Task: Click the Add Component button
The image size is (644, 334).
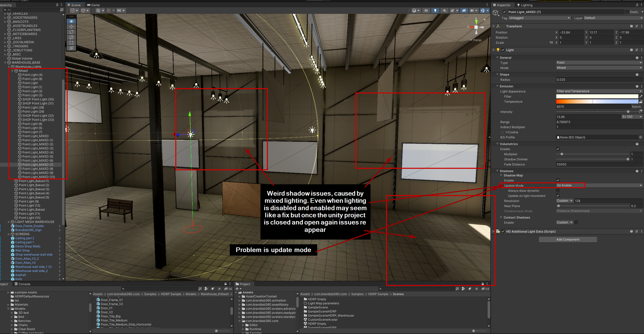Action: click(x=567, y=239)
